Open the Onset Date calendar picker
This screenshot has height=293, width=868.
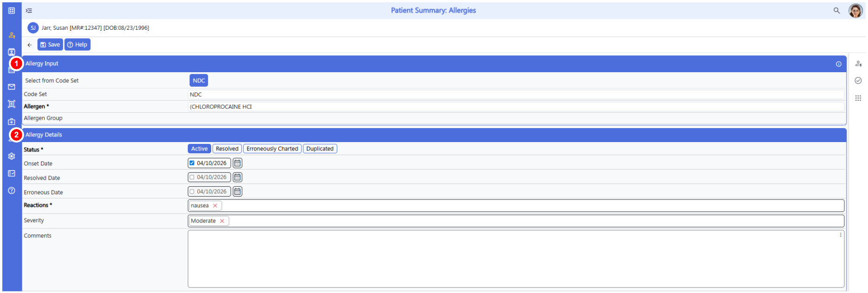click(x=237, y=163)
